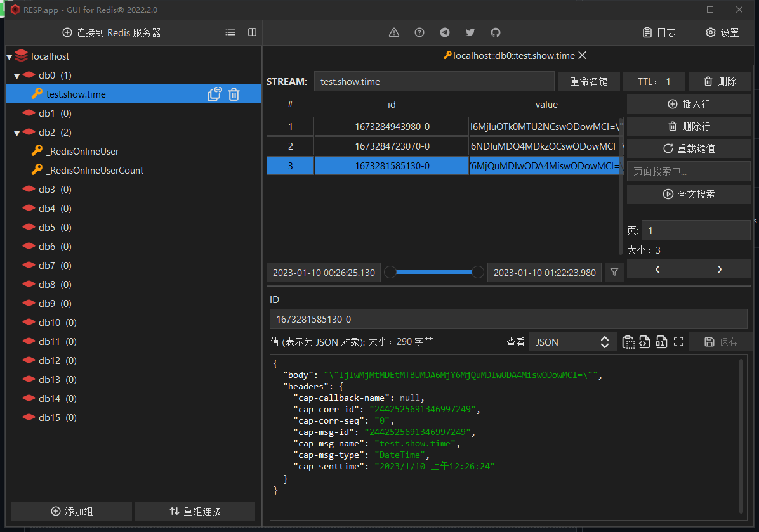Select the _RedisOnlineUserCount key
The image size is (759, 532).
pos(95,170)
